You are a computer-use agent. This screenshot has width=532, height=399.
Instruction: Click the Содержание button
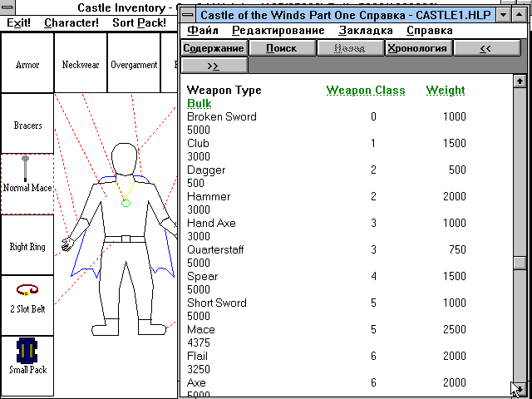click(214, 48)
